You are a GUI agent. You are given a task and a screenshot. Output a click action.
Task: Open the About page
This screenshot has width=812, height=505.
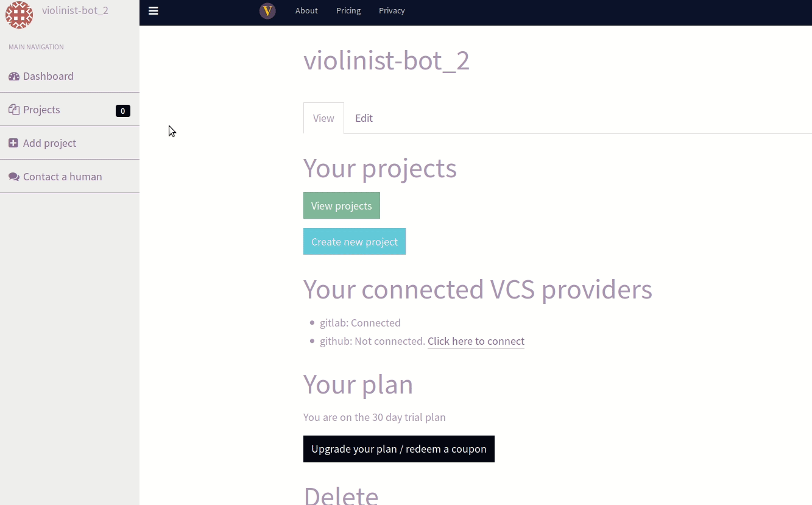tap(306, 10)
